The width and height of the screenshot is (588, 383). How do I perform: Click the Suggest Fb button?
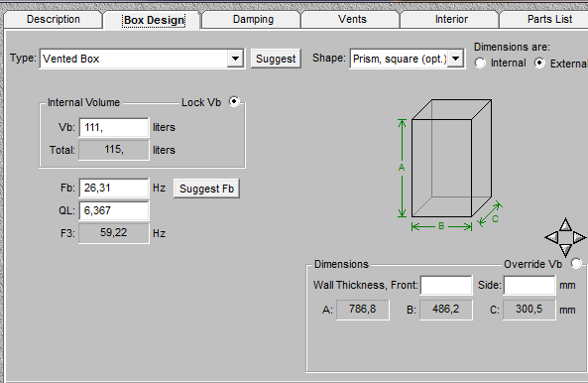click(206, 189)
